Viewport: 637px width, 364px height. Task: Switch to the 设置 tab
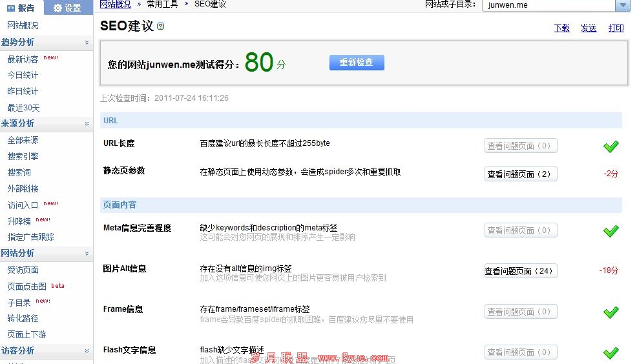(x=67, y=8)
